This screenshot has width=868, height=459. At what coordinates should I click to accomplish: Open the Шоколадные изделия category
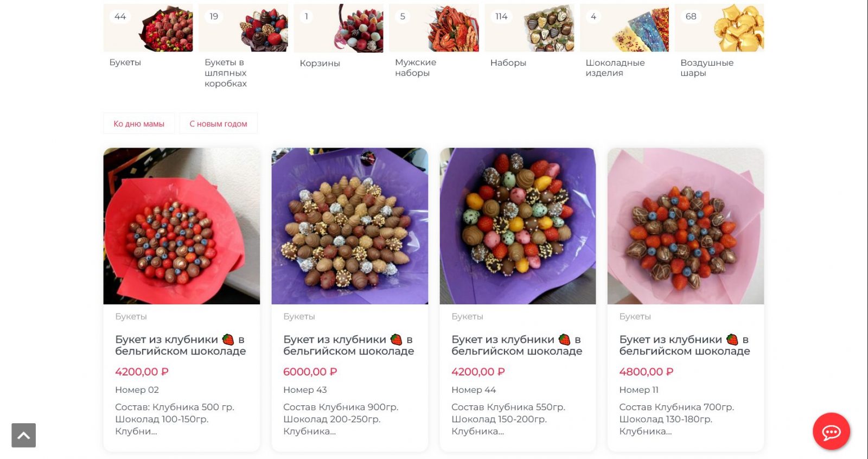[624, 28]
